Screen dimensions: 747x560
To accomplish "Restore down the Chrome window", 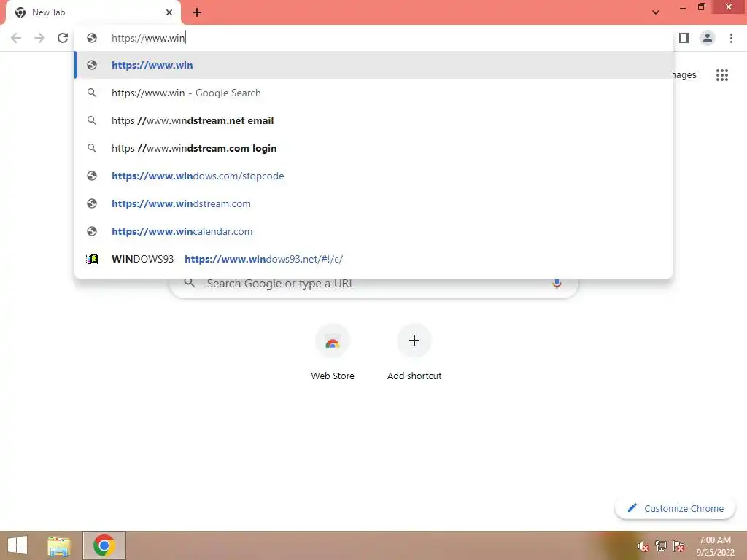I will tap(701, 7).
